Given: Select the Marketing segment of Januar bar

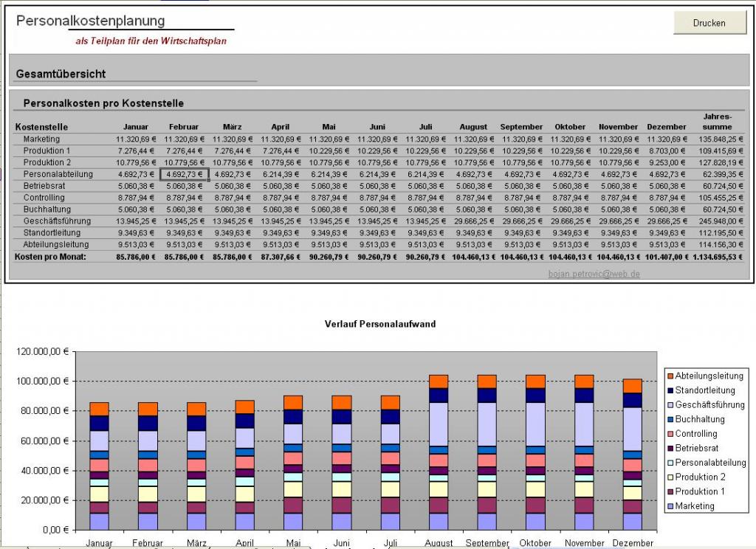Looking at the screenshot, I should coord(99,521).
